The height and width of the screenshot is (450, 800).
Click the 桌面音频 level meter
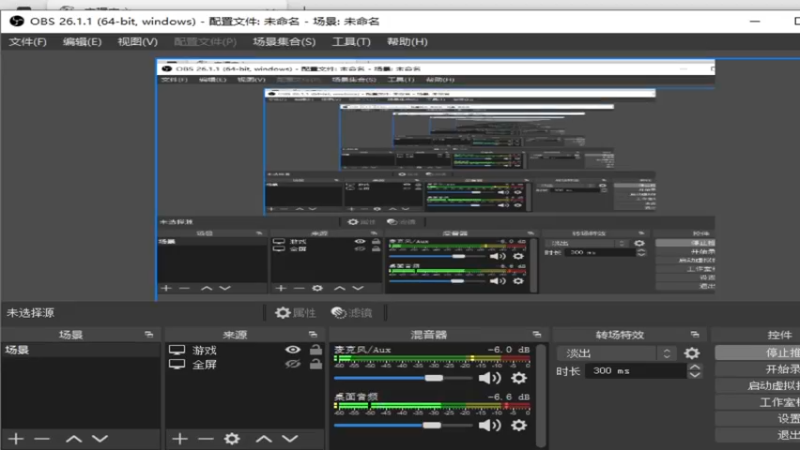(x=432, y=406)
